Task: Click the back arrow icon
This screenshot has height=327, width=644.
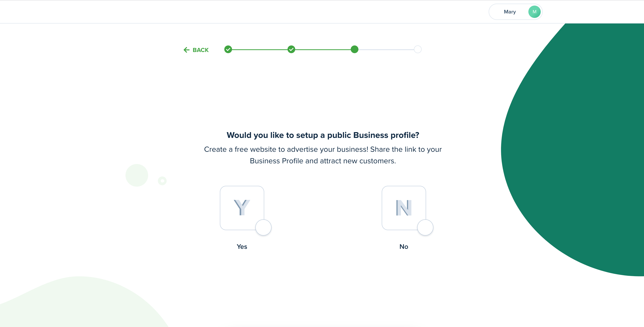Action: [187, 50]
